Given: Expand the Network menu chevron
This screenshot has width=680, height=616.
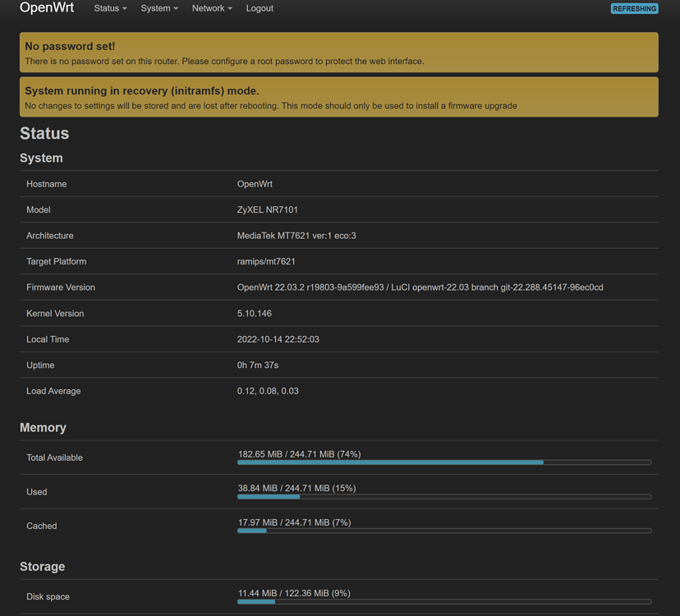Looking at the screenshot, I should pos(229,9).
